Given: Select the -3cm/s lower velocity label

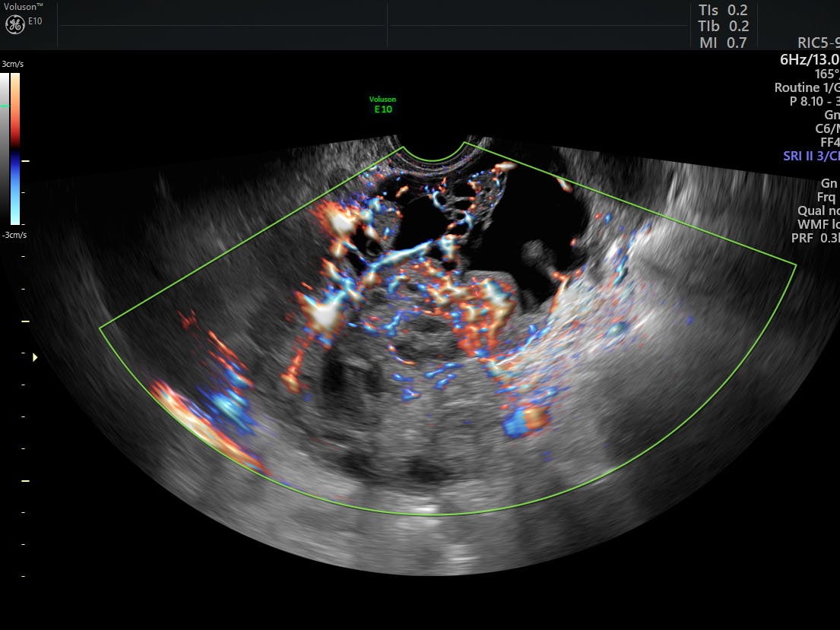Looking at the screenshot, I should pos(14,235).
